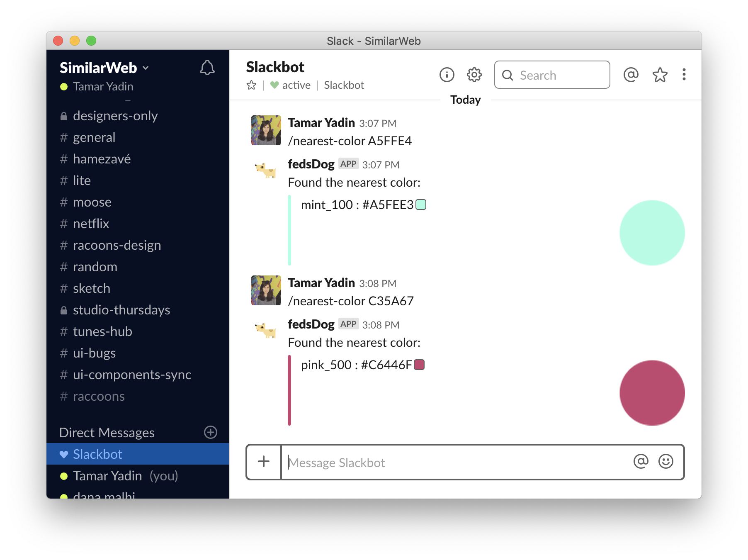Screen dimensions: 748x560
Task: Show mentions and reactions @ icon
Action: coord(631,75)
